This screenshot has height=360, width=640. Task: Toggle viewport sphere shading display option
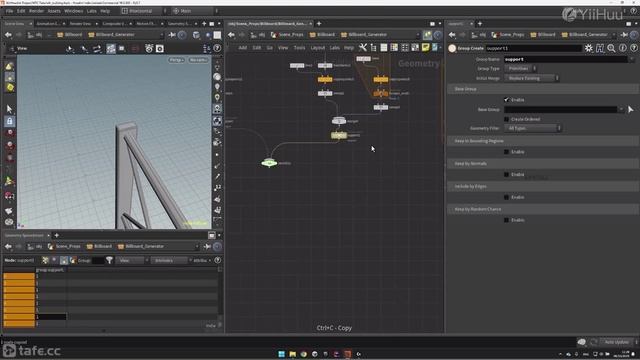tap(217, 77)
